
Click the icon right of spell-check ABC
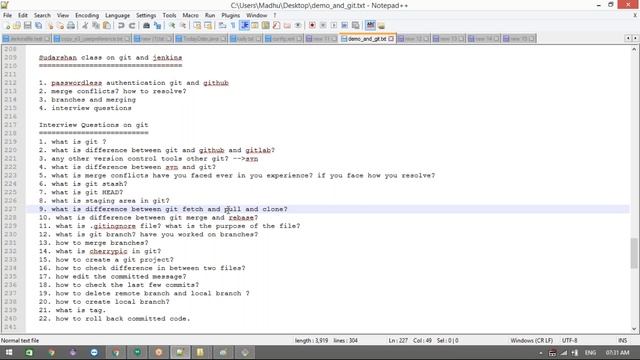(x=381, y=25)
